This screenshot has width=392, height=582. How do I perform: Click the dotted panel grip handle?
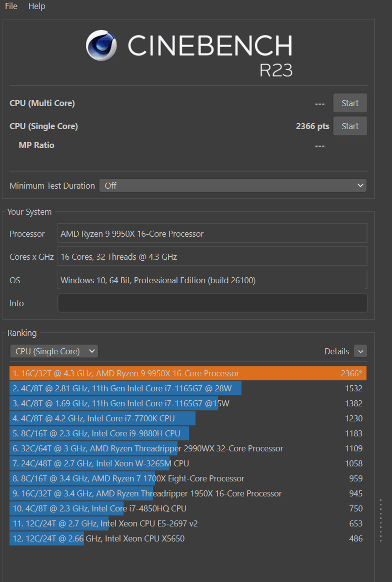click(x=381, y=520)
